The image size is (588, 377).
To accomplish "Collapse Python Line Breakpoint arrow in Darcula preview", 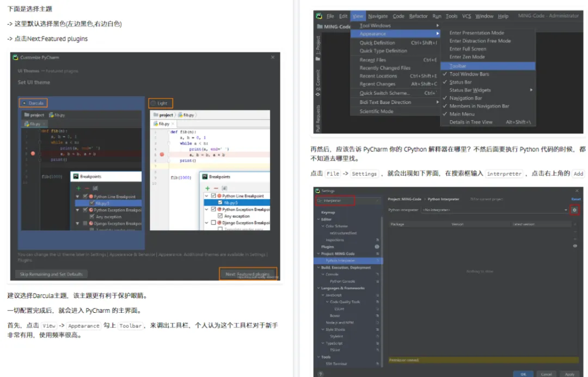I will [78, 196].
